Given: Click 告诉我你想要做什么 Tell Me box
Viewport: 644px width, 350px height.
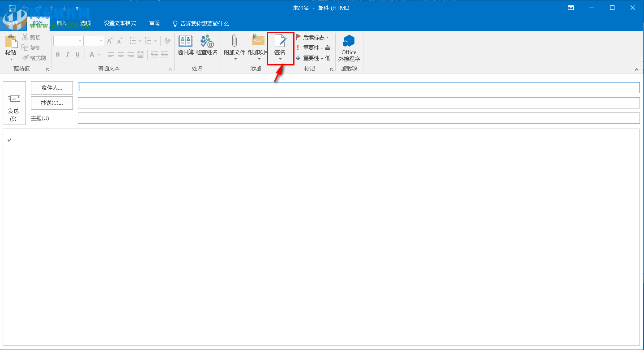Looking at the screenshot, I should point(201,23).
